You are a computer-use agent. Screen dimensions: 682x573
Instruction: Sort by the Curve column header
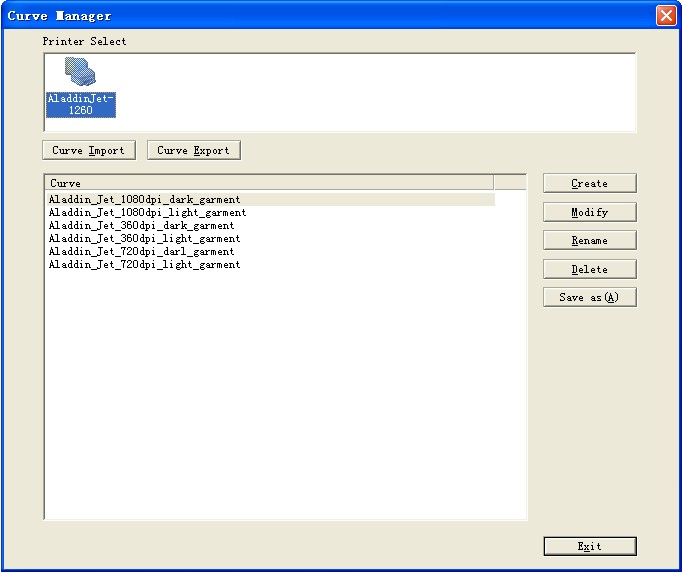click(x=269, y=183)
